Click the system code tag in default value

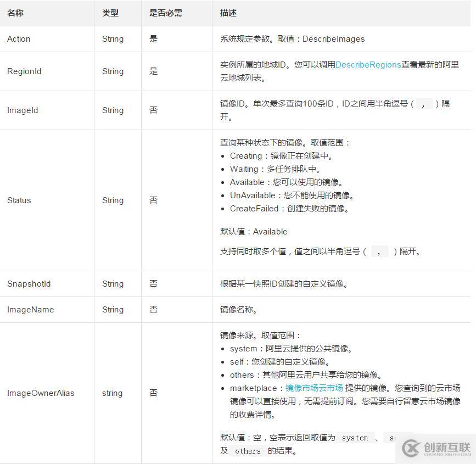pos(355,438)
